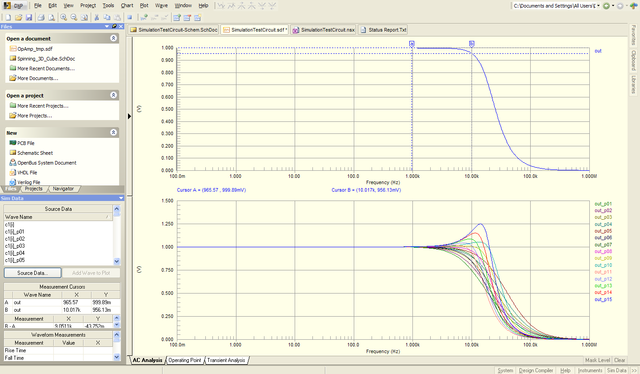Click the Print Preview toolbar icon
The height and width of the screenshot is (374, 640).
[51, 18]
